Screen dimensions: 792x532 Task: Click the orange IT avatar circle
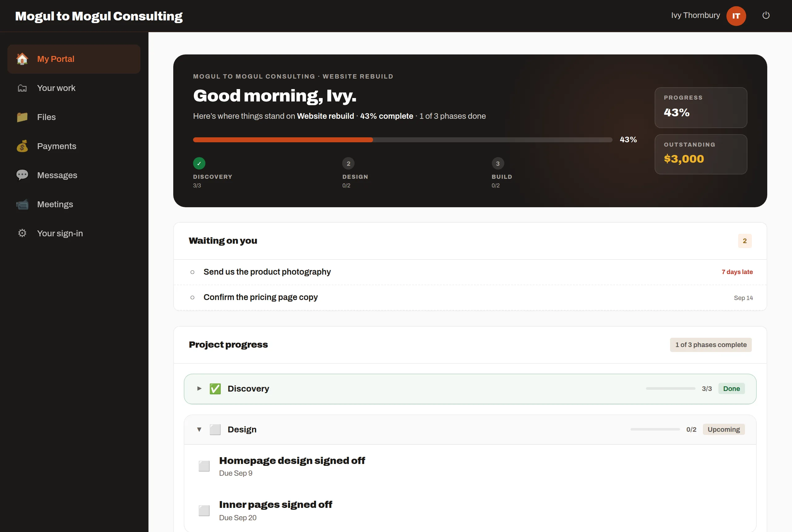coord(736,15)
